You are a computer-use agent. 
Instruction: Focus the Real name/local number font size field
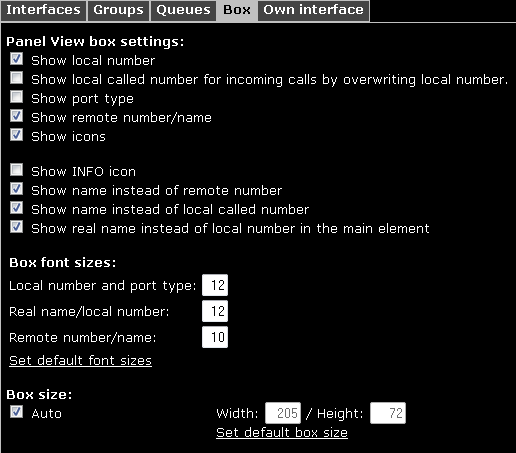point(215,311)
